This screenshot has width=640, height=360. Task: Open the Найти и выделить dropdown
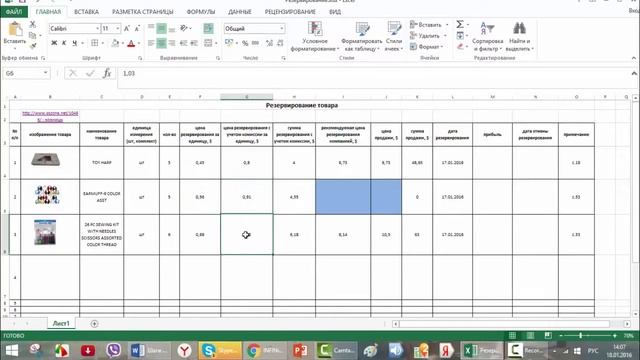[x=519, y=36]
